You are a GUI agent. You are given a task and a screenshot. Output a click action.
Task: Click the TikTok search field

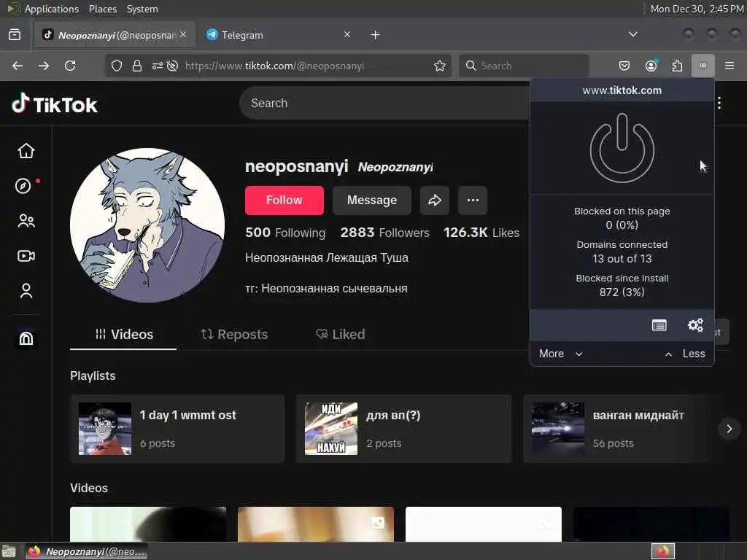pos(384,103)
